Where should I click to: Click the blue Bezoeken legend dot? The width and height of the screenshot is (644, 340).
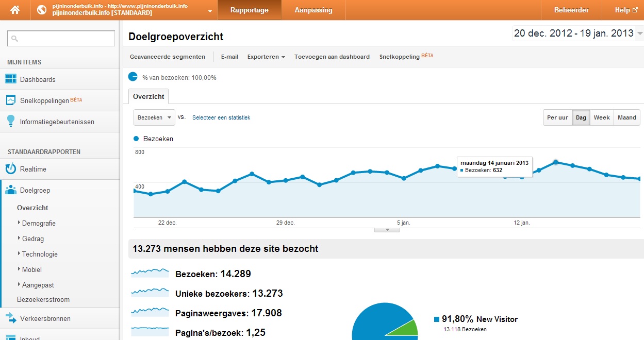click(136, 139)
